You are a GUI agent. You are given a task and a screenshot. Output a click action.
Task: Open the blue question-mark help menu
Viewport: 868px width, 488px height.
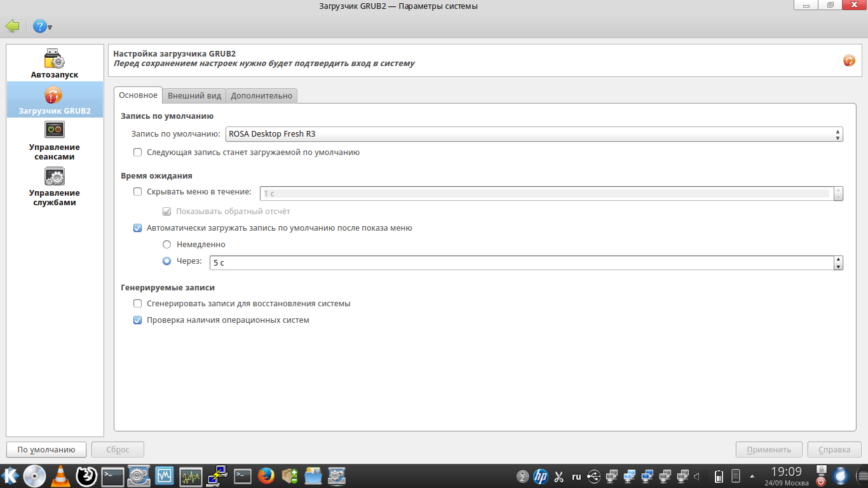[x=43, y=27]
